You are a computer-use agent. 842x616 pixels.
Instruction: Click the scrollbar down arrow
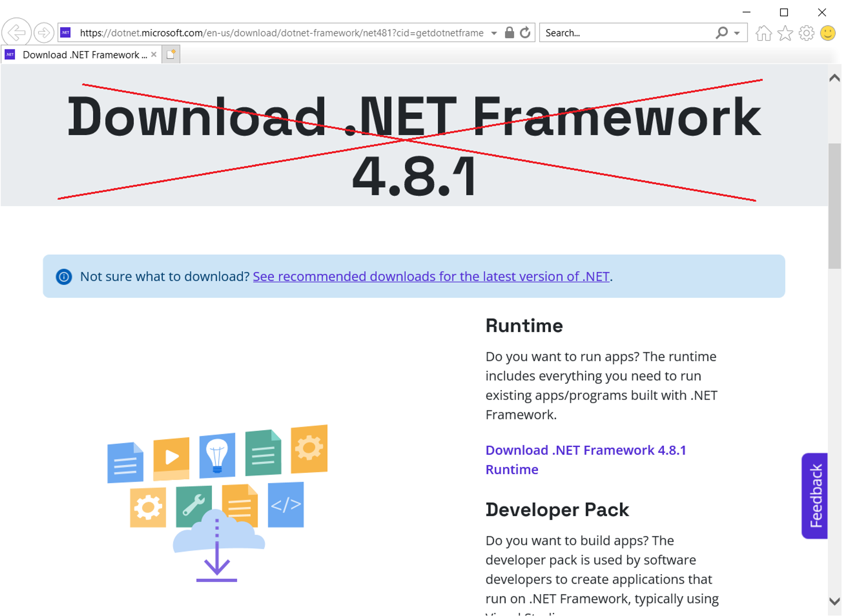835,601
